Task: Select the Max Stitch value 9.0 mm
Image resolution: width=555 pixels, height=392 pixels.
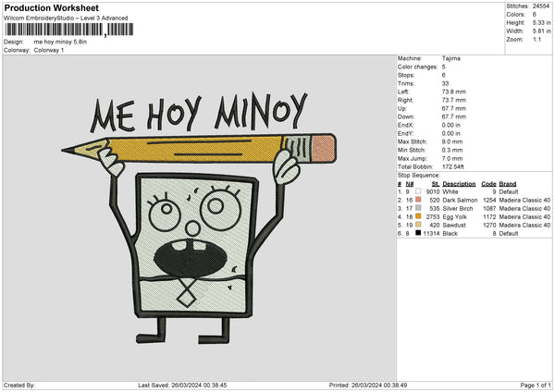Action: (452, 141)
